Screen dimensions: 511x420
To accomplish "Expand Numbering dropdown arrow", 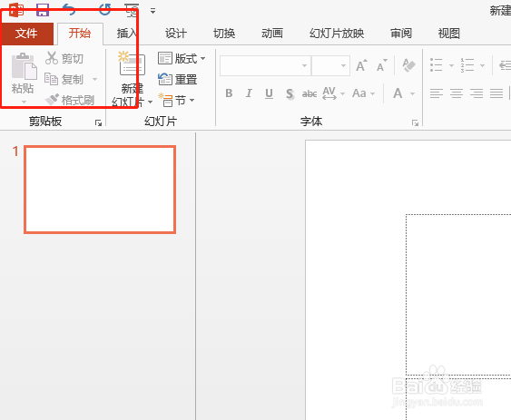I will coord(482,65).
